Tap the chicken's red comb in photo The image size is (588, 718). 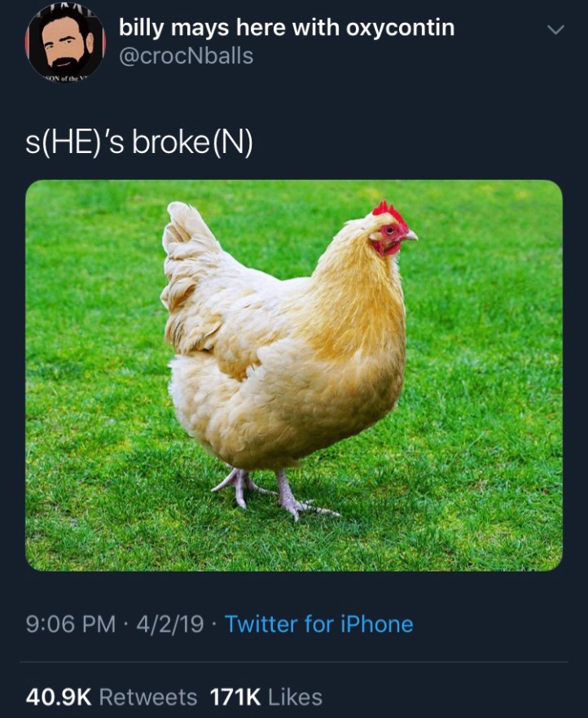389,212
